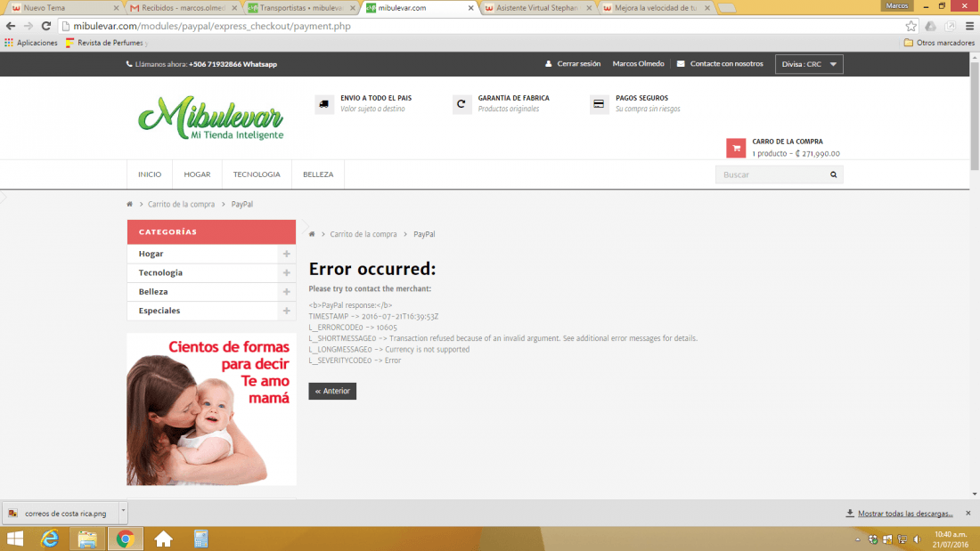Launch Internet Explorer from taskbar

[x=50, y=539]
